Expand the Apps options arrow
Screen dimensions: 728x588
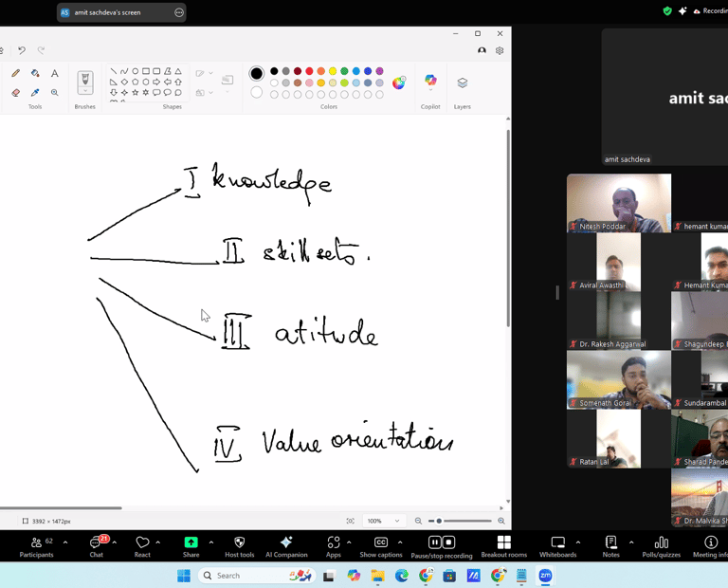click(349, 542)
